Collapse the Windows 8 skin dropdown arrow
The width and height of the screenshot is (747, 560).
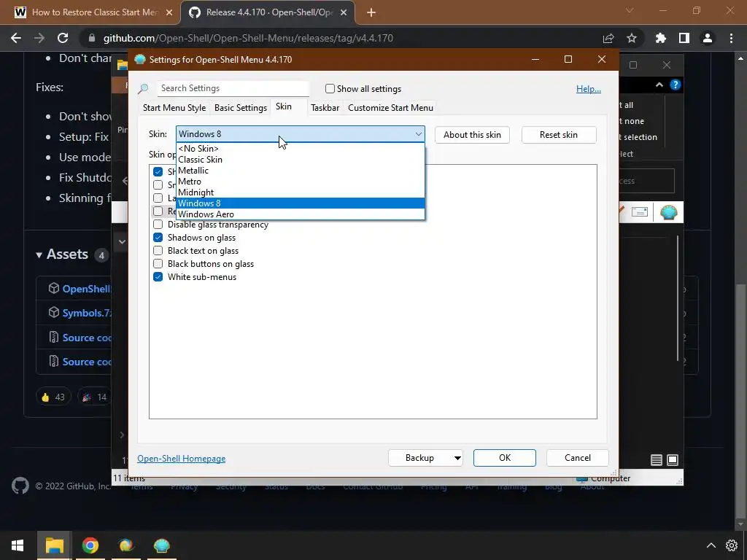click(418, 134)
